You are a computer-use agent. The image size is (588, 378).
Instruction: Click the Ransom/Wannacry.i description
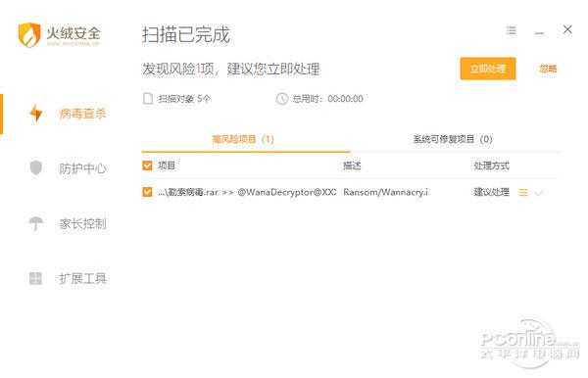[x=385, y=192]
